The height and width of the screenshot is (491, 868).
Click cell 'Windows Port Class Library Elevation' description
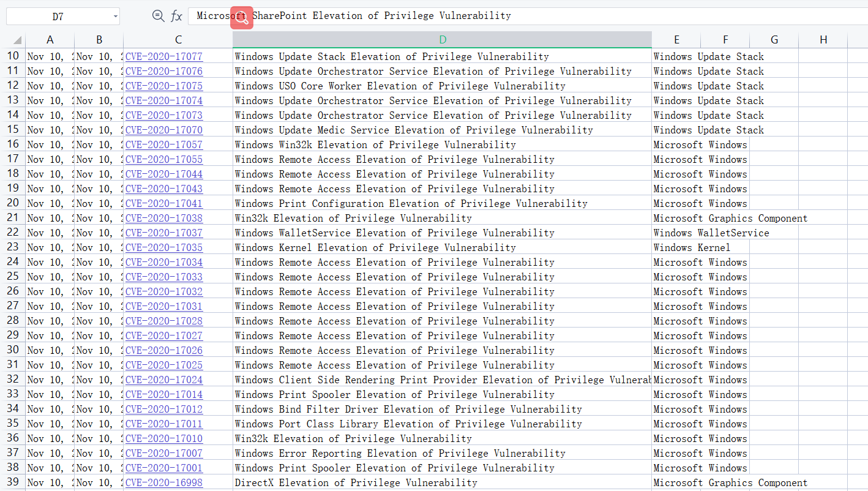click(x=443, y=424)
